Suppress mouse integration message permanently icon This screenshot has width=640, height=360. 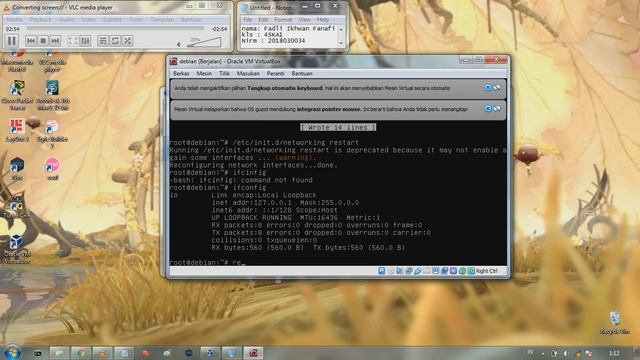click(497, 109)
